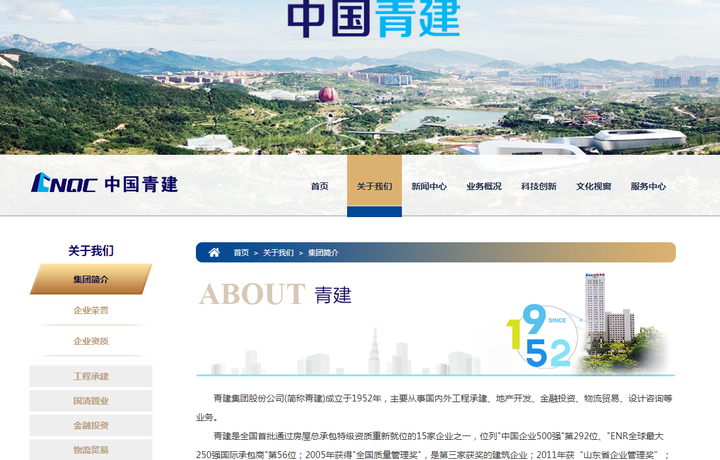
Task: Click the ABOUT 青建 heading
Action: click(x=275, y=294)
